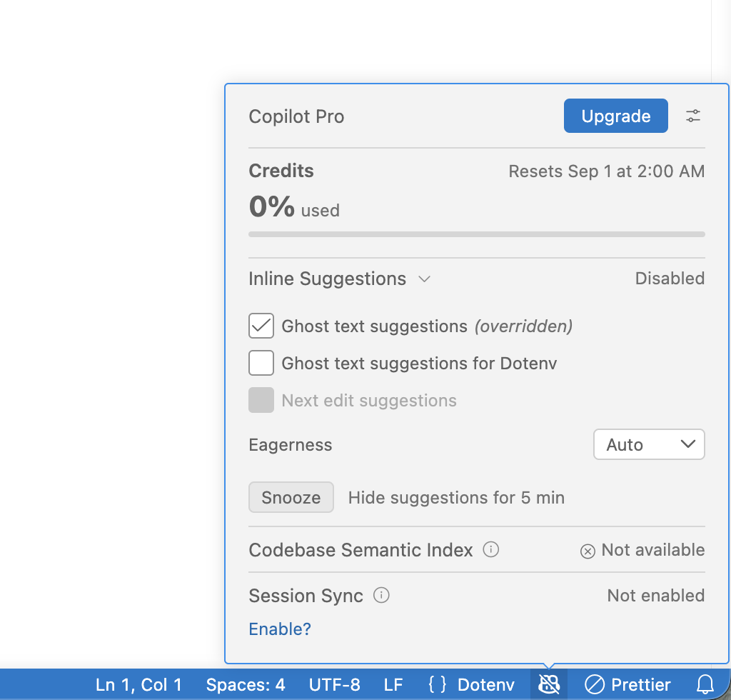Snooze suggestions for 5 minutes
Screen dimensions: 731x700
[x=291, y=497]
